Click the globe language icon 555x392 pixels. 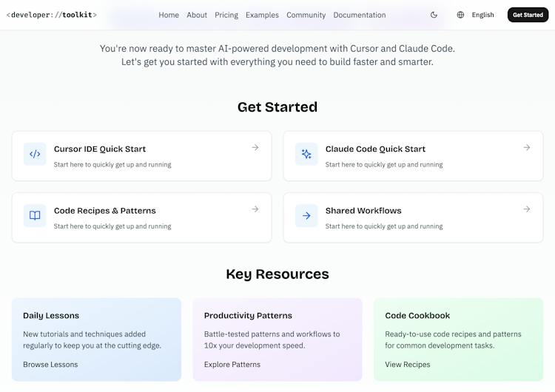(x=460, y=15)
